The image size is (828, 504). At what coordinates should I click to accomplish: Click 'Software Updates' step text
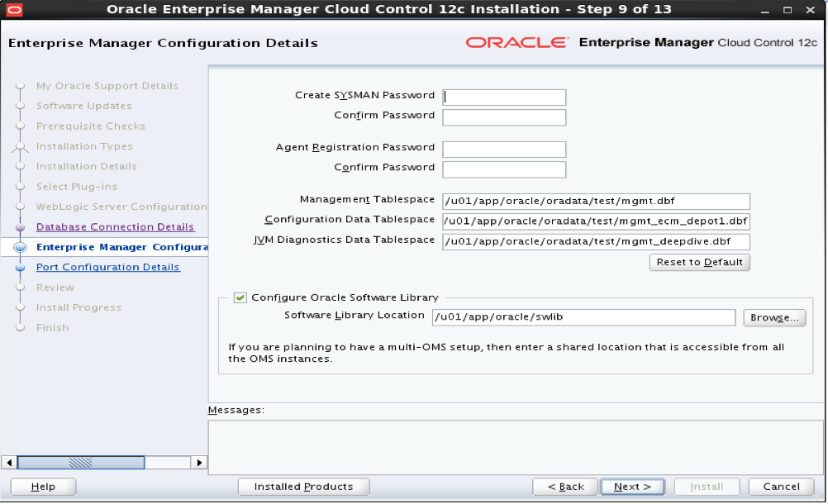tap(84, 106)
